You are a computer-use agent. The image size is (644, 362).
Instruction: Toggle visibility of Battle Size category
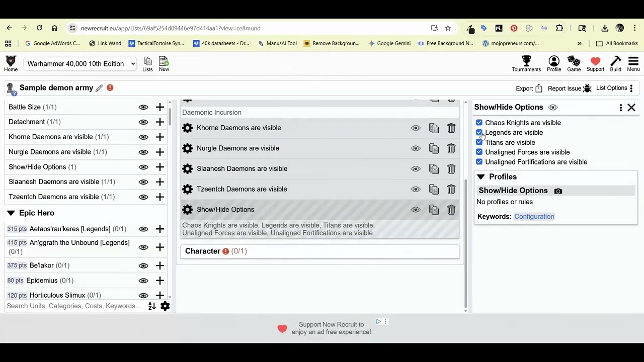143,107
